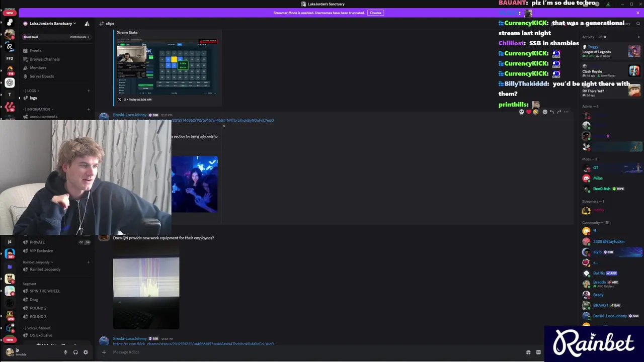Open League of Legends activity card

(x=611, y=51)
